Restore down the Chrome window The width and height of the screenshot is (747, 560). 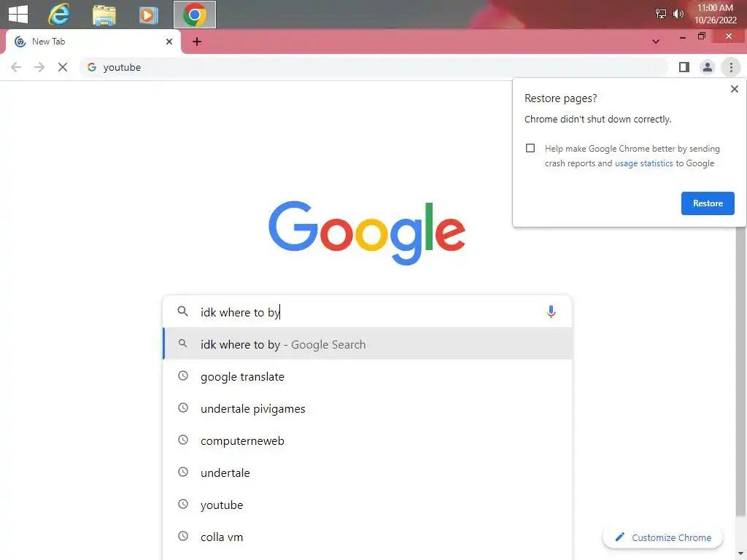[x=702, y=36]
